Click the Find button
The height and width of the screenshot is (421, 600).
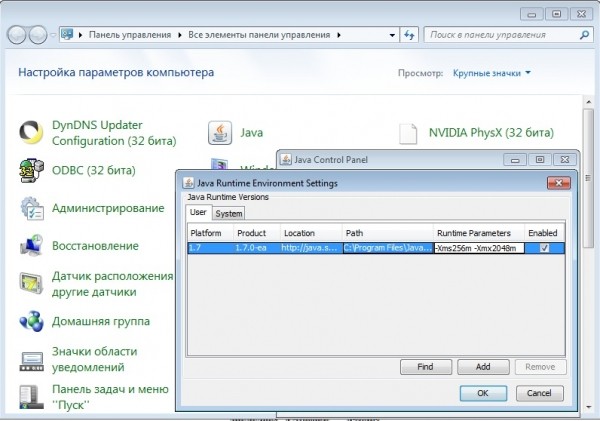[426, 367]
